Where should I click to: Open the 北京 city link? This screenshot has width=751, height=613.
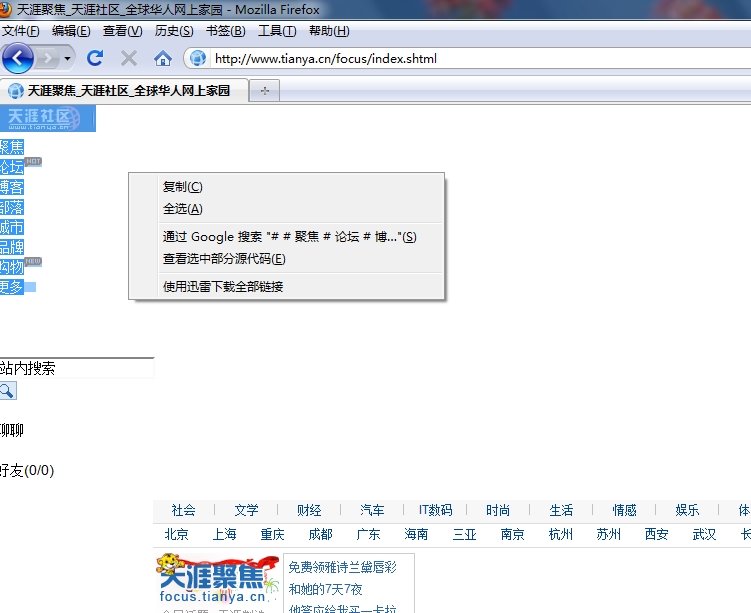point(176,534)
